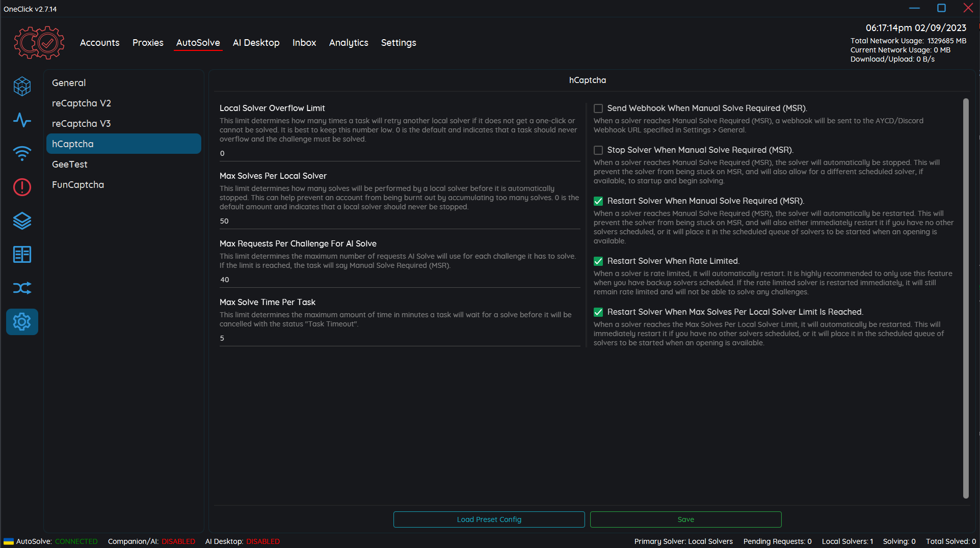The height and width of the screenshot is (548, 980).
Task: Select the layers stack sidebar icon
Action: (22, 221)
